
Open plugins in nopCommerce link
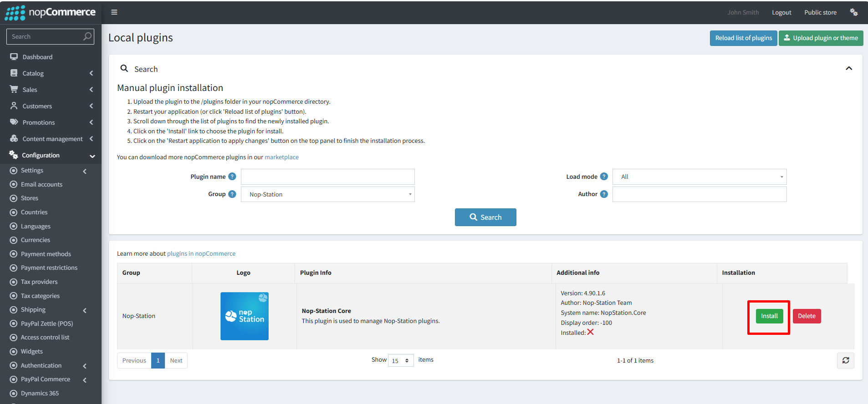tap(201, 253)
